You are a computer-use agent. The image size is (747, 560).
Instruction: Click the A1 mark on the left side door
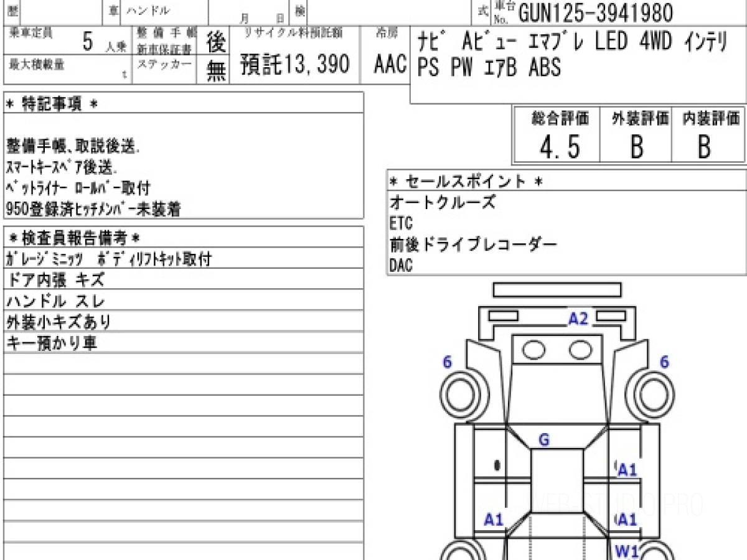tap(493, 520)
